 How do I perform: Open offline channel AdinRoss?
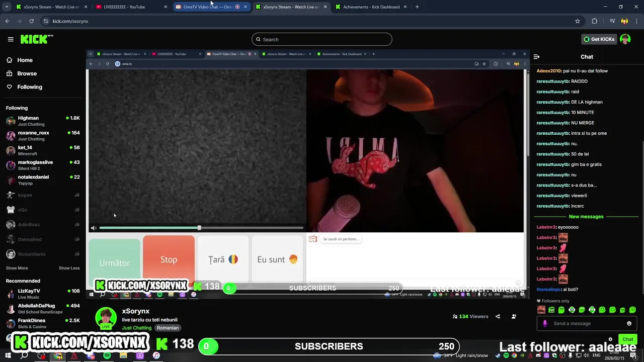(43, 224)
